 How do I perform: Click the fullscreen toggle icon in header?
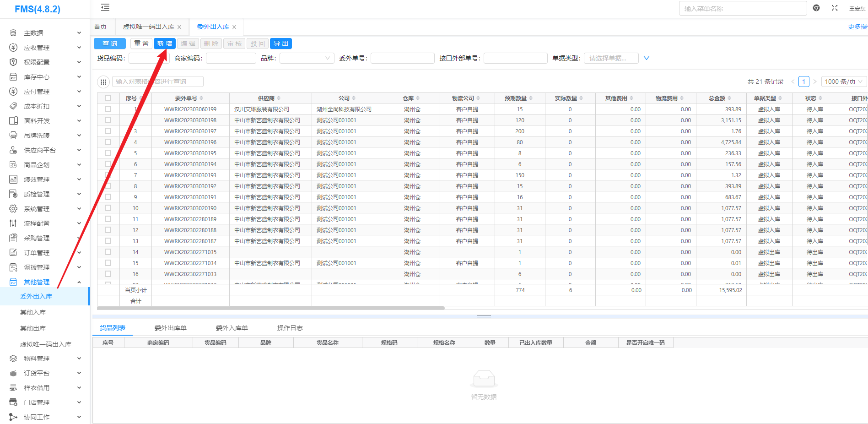[835, 8]
